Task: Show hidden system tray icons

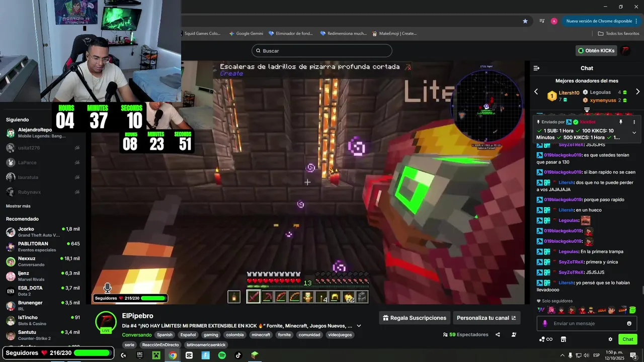Action: [562, 355]
